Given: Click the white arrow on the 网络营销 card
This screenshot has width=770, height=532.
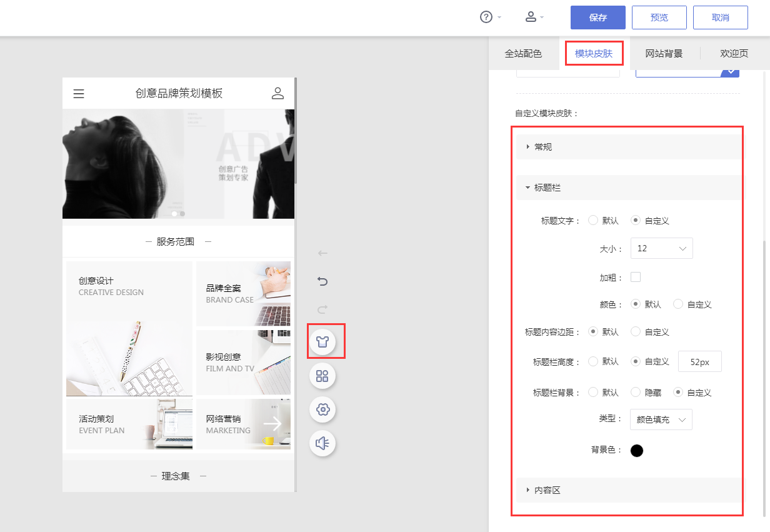Looking at the screenshot, I should point(272,424).
